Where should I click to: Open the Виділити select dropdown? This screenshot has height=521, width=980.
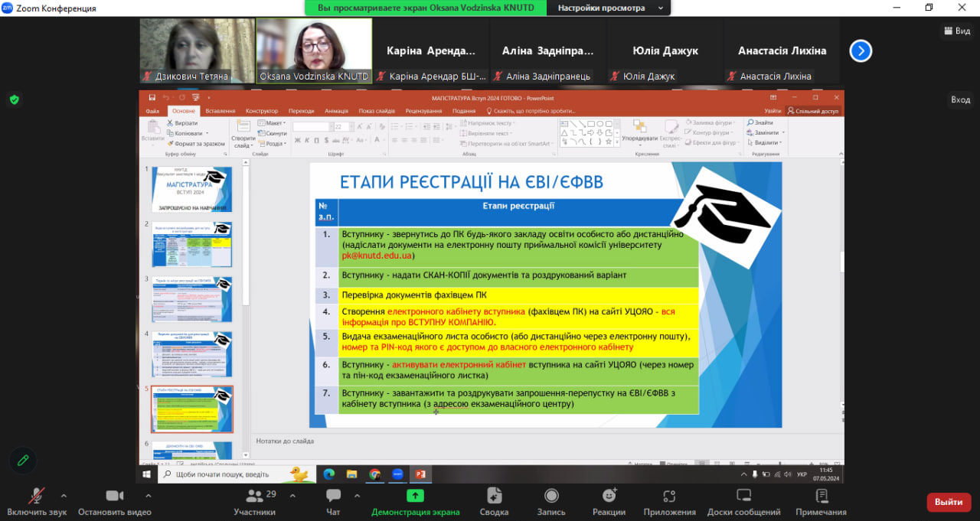point(766,143)
